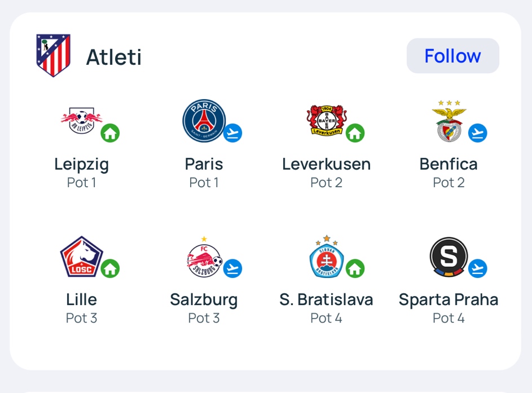Select the S. Bratislava team name

(x=327, y=300)
